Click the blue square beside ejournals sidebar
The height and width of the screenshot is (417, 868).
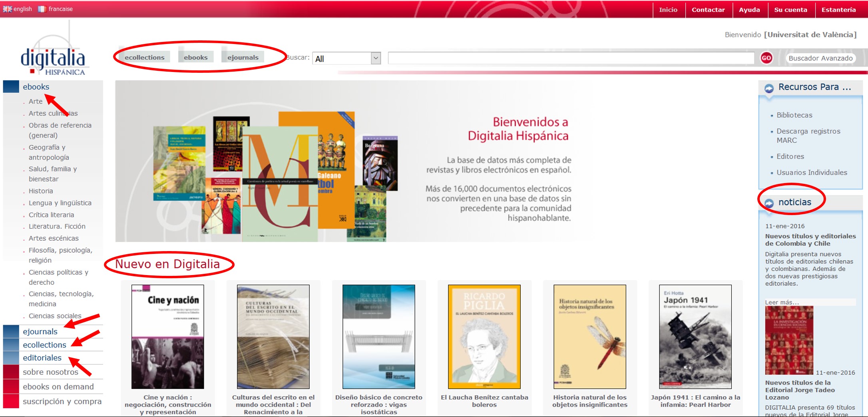[x=11, y=331]
